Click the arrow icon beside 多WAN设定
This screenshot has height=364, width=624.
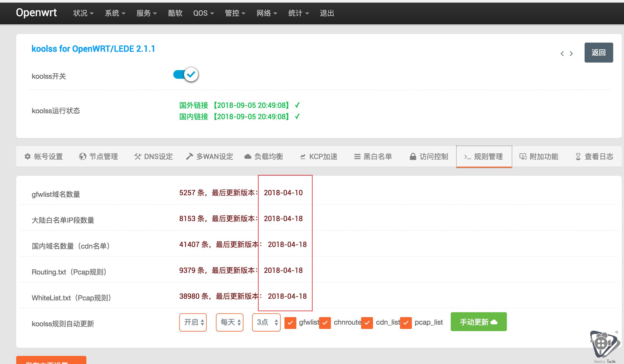pos(189,156)
